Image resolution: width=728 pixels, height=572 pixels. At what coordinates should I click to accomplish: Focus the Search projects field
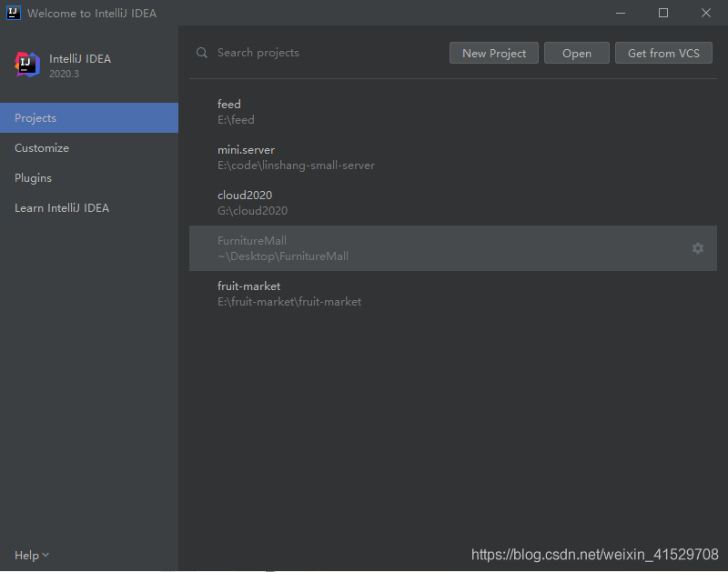(x=318, y=53)
